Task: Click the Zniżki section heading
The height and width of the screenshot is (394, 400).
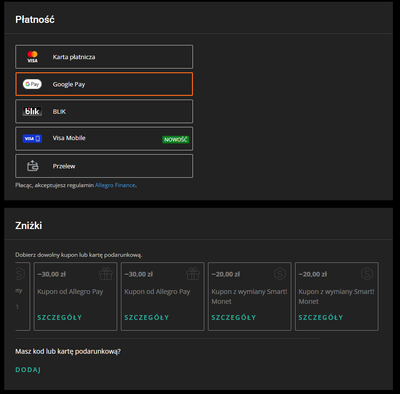Action: tap(29, 226)
